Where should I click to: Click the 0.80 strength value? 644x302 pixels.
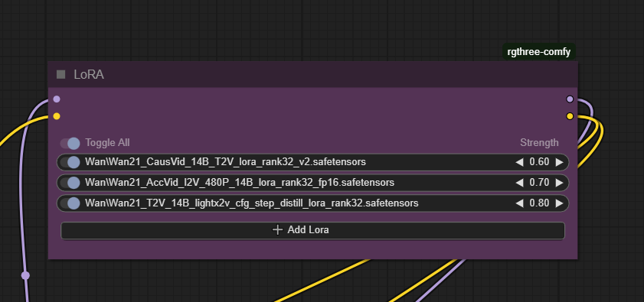(539, 203)
